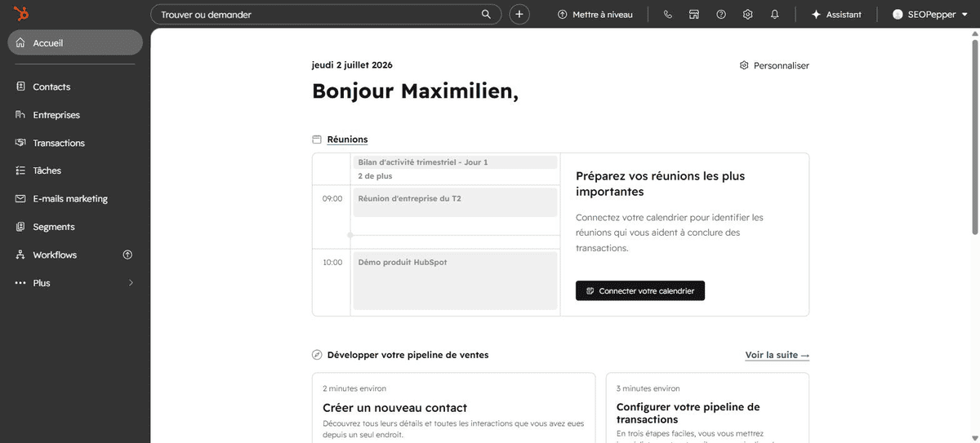
Task: Open Réunion d'entreprise du T2 event
Action: [455, 202]
